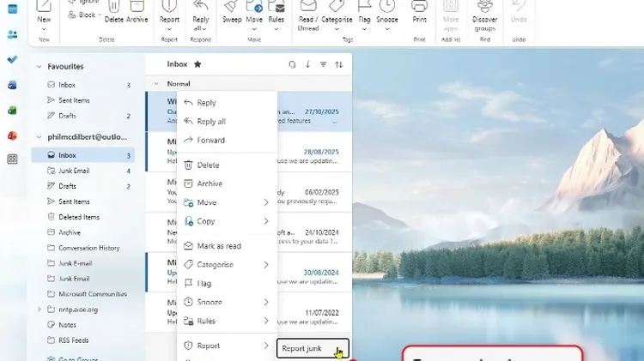Choose Flag in the context menu
This screenshot has width=644, height=361.
[204, 284]
